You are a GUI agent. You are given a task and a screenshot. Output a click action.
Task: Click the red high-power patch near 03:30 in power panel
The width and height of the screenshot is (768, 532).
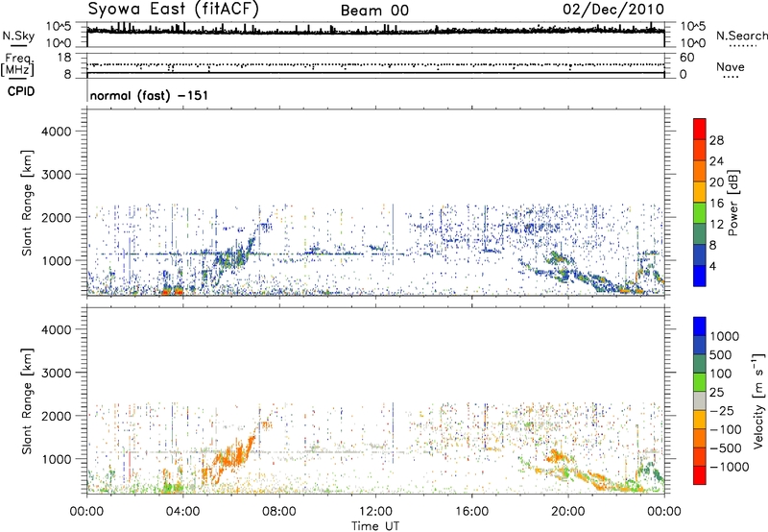click(x=172, y=291)
